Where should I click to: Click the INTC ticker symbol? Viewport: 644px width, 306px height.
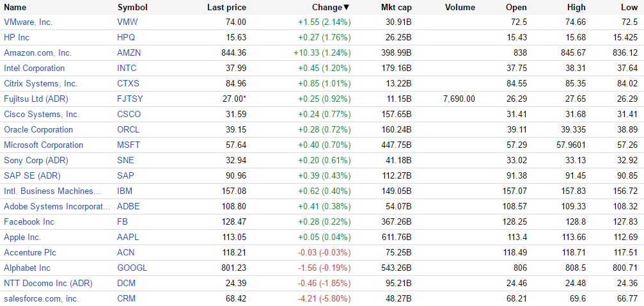128,68
